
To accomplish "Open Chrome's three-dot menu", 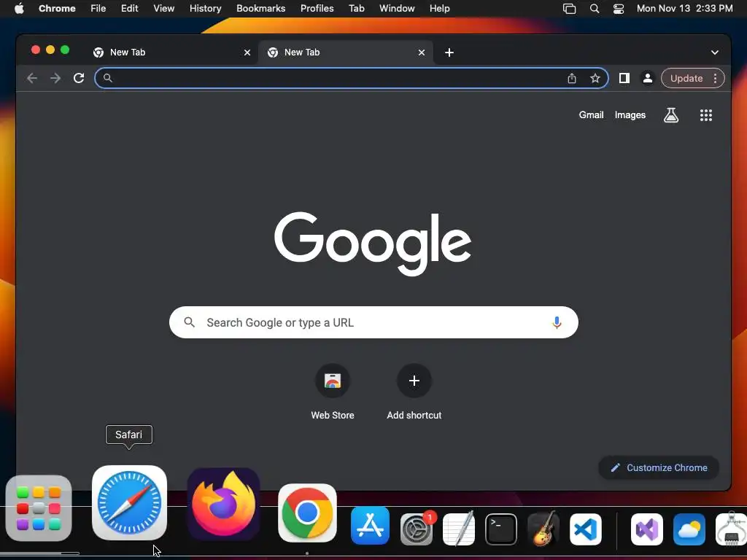I will 715,78.
